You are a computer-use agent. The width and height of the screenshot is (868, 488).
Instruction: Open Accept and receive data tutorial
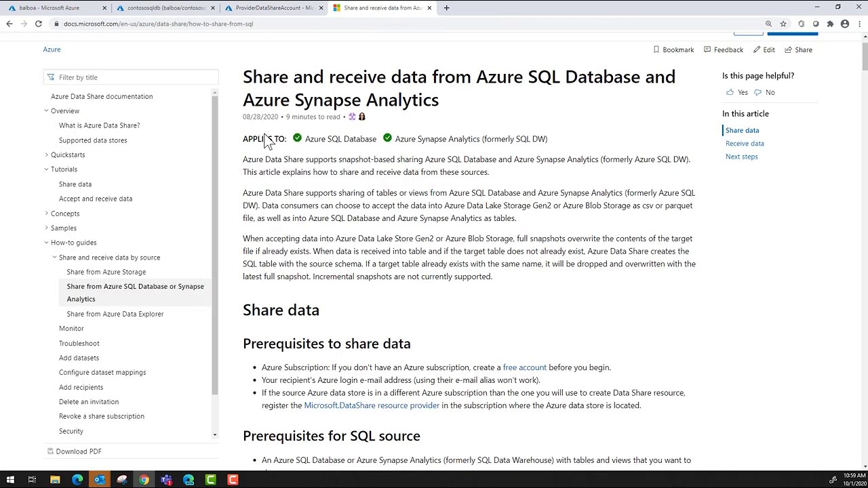(x=96, y=199)
